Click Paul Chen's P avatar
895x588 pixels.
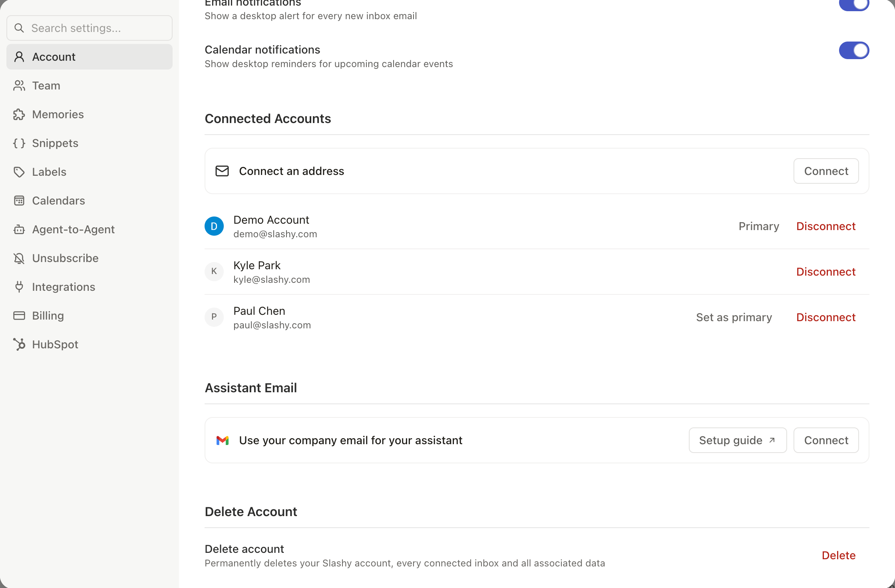[x=214, y=317]
